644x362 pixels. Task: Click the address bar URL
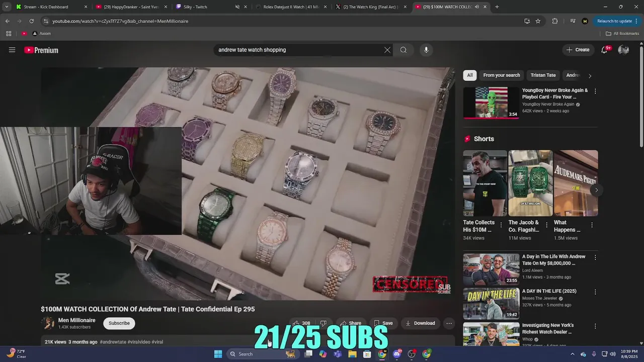[x=120, y=21]
